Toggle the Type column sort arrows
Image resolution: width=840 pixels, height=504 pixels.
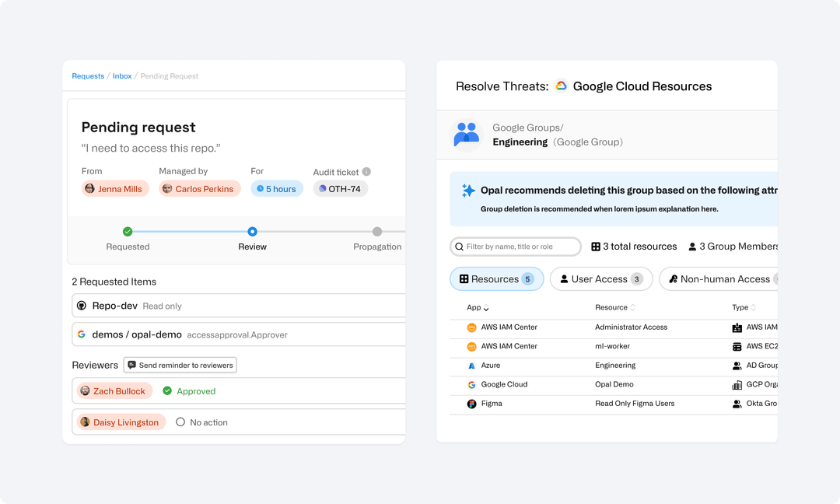(x=752, y=307)
